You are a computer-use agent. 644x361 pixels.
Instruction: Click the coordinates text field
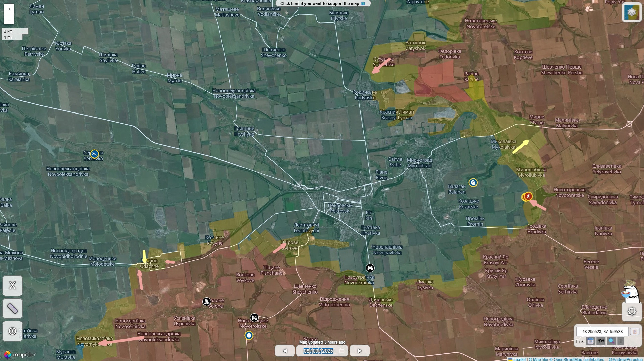click(602, 331)
